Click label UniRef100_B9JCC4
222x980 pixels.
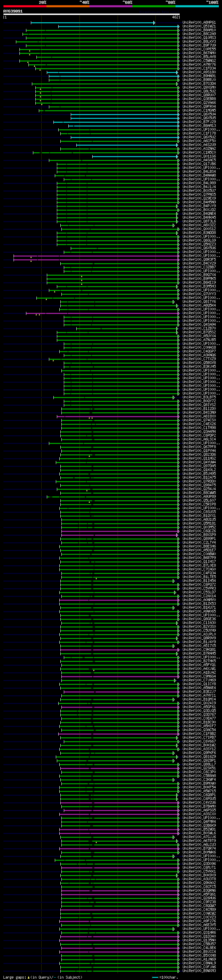[x=199, y=952]
